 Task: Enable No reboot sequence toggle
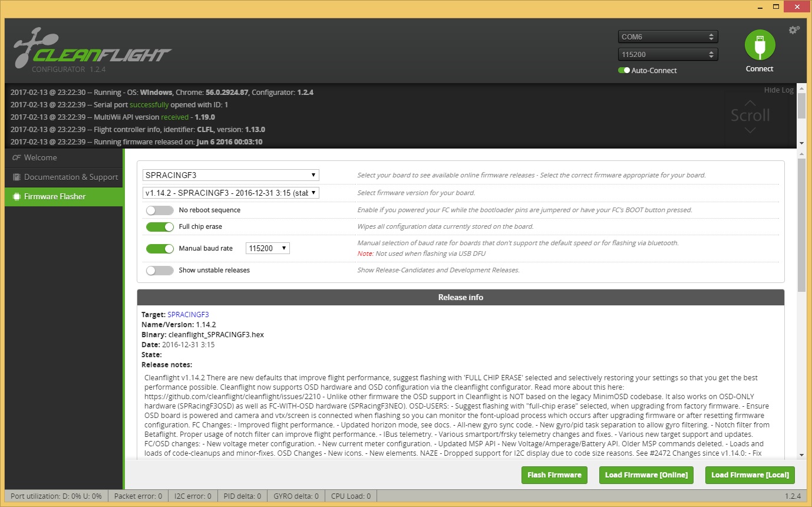(160, 210)
